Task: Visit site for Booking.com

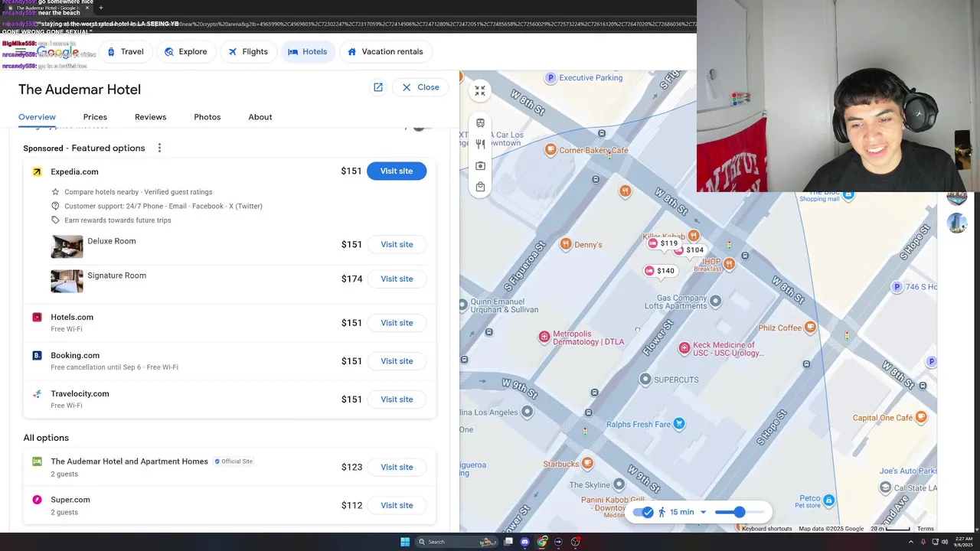Action: click(x=397, y=361)
